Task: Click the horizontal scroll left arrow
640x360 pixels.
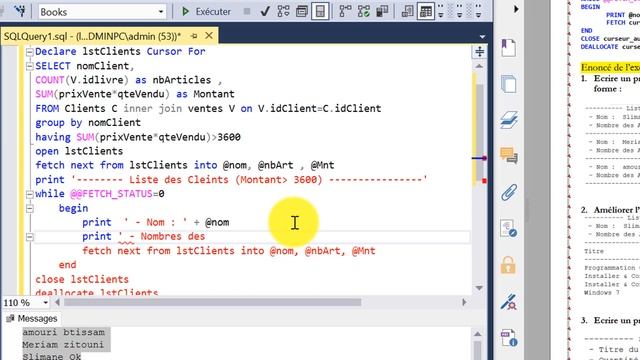Action: tap(57, 302)
